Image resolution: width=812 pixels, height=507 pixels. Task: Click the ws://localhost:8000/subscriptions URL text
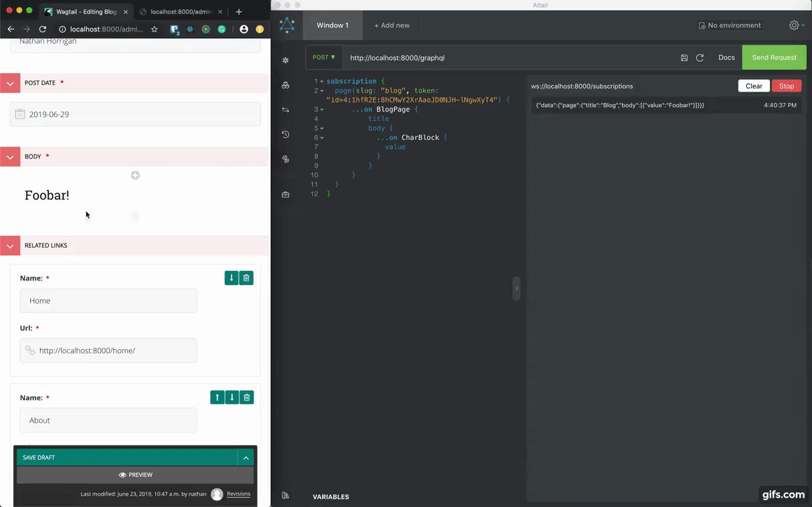pyautogui.click(x=582, y=86)
